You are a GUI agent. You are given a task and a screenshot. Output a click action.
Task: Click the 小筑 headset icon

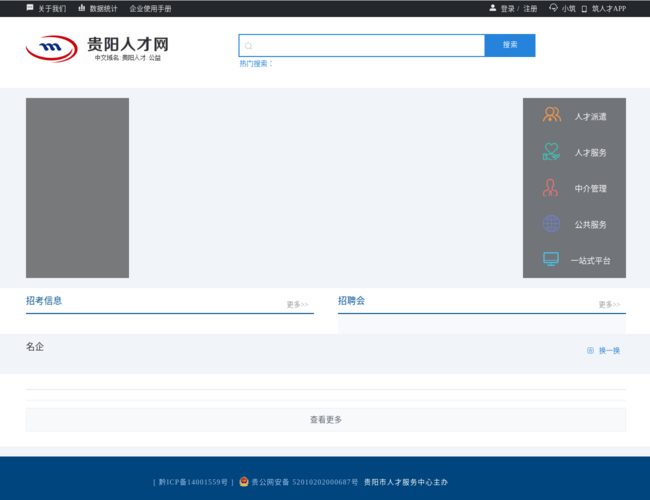[x=553, y=7]
